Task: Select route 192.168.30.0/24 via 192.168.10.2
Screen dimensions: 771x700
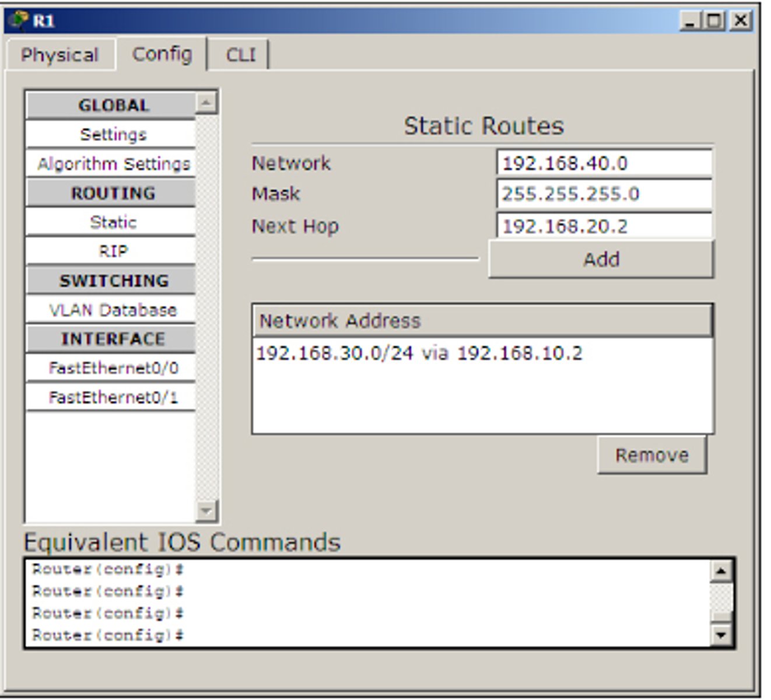Action: tap(419, 353)
